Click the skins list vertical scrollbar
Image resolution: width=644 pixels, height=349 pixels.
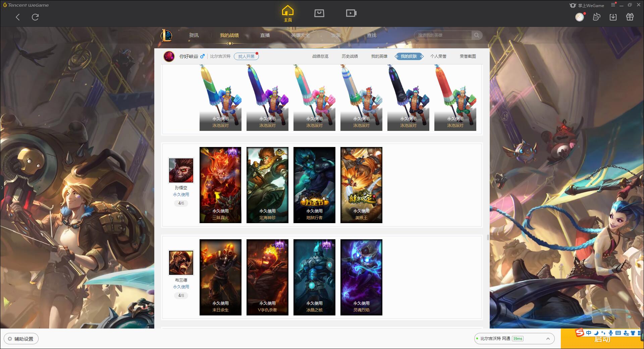(488, 237)
